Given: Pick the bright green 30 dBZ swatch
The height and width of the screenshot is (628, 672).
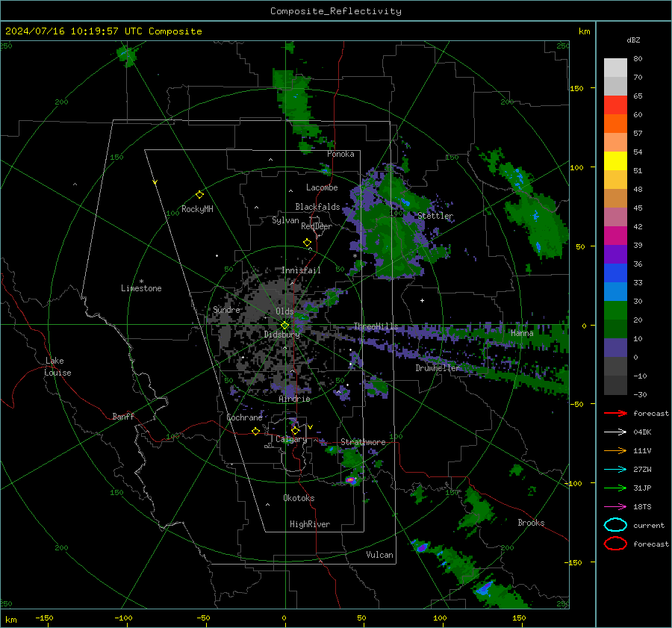Looking at the screenshot, I should click(615, 310).
